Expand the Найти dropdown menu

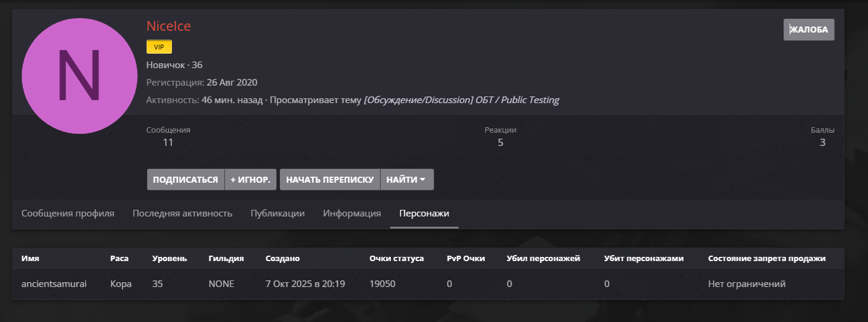click(x=407, y=180)
